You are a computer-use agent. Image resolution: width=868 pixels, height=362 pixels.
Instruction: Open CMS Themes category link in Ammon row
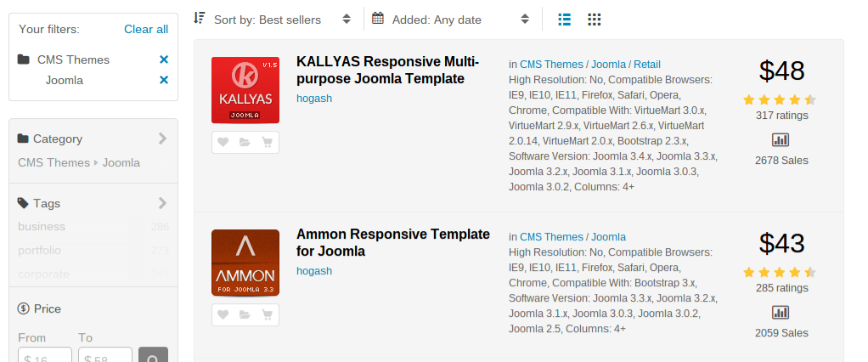pos(551,237)
